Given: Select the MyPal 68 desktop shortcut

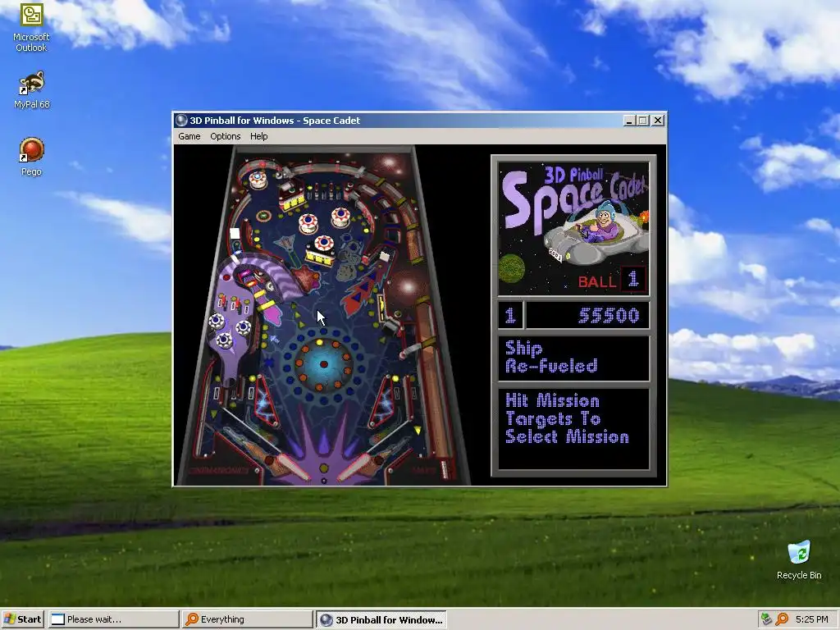Looking at the screenshot, I should (x=32, y=90).
